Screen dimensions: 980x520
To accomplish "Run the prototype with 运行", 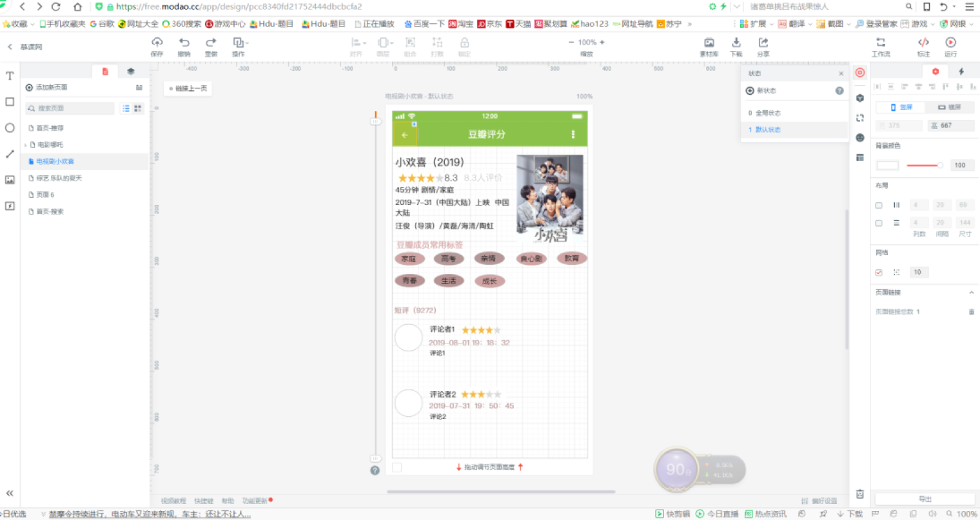I will (950, 43).
